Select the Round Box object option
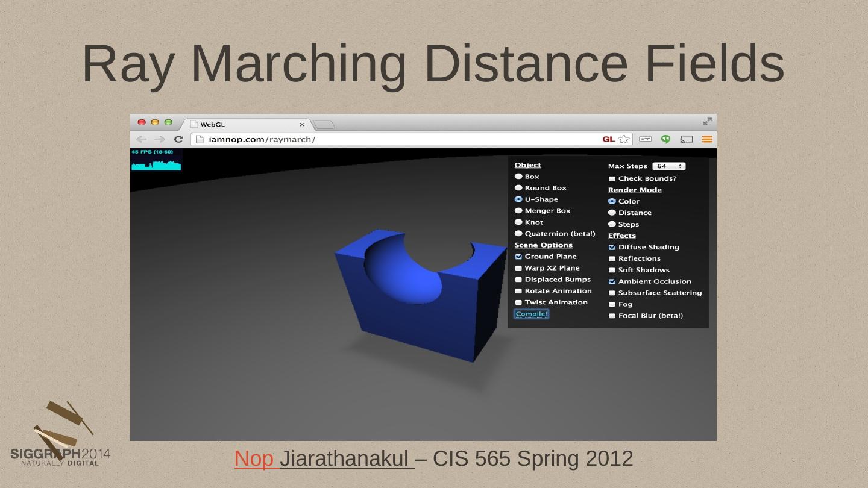Image resolution: width=868 pixels, height=488 pixels. click(x=518, y=188)
